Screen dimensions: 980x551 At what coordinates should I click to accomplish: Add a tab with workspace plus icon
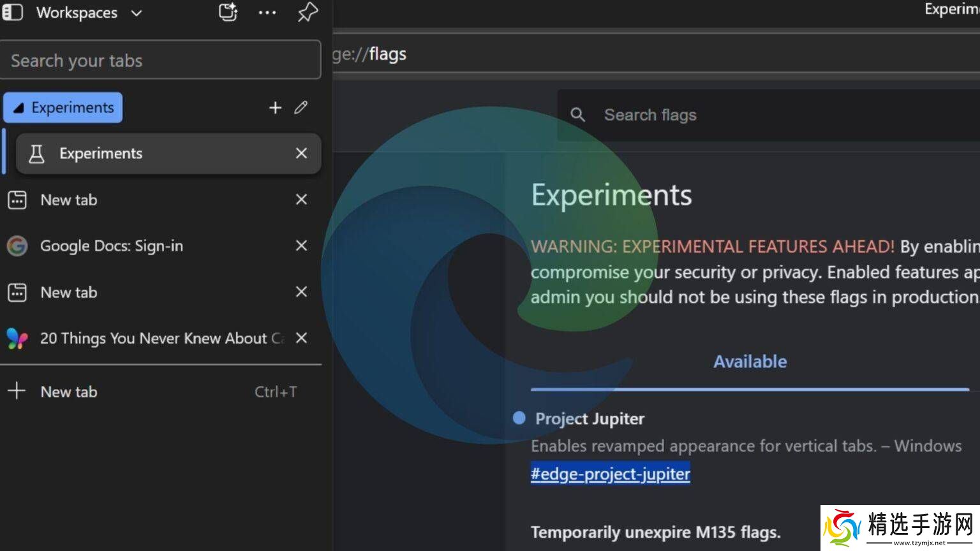(x=275, y=108)
